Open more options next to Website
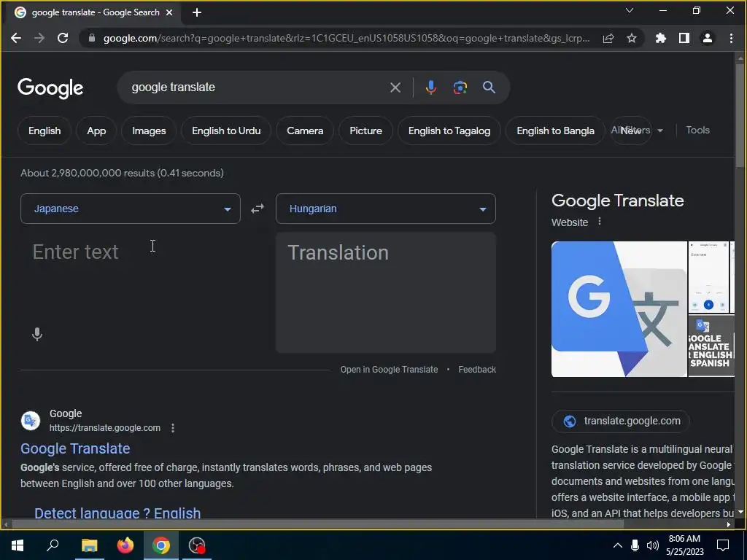Image resolution: width=747 pixels, height=560 pixels. click(600, 222)
